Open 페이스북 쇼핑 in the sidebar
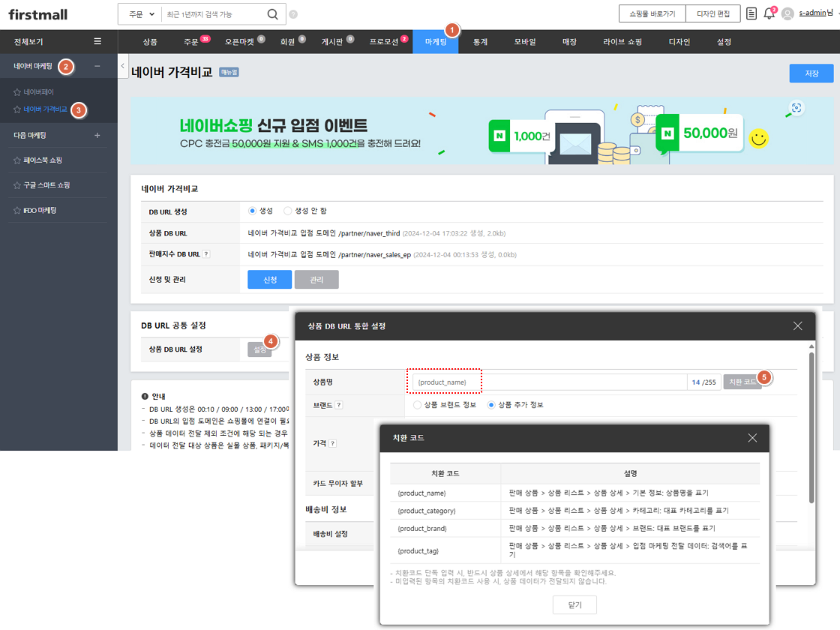 tap(43, 160)
